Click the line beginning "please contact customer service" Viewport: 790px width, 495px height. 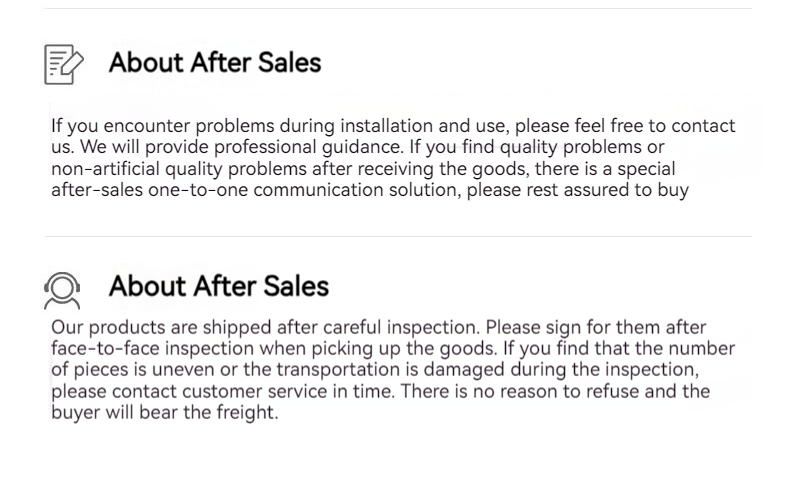click(380, 390)
